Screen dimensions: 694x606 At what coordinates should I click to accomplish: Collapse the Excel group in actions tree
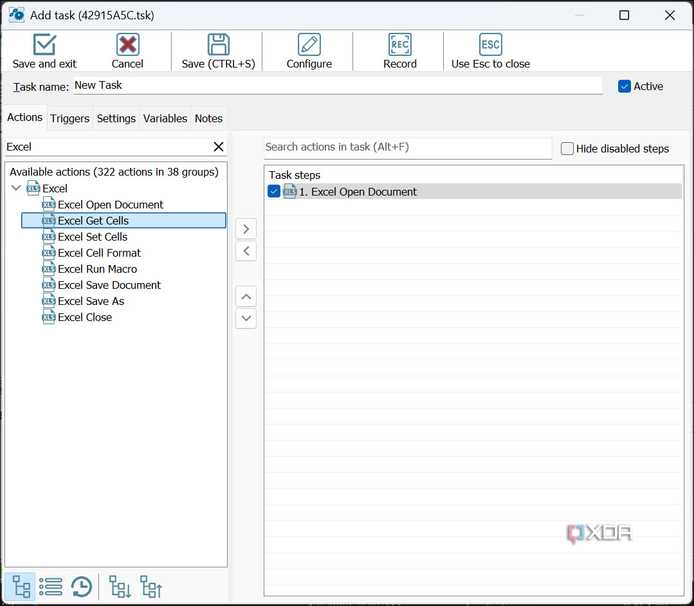pyautogui.click(x=16, y=188)
